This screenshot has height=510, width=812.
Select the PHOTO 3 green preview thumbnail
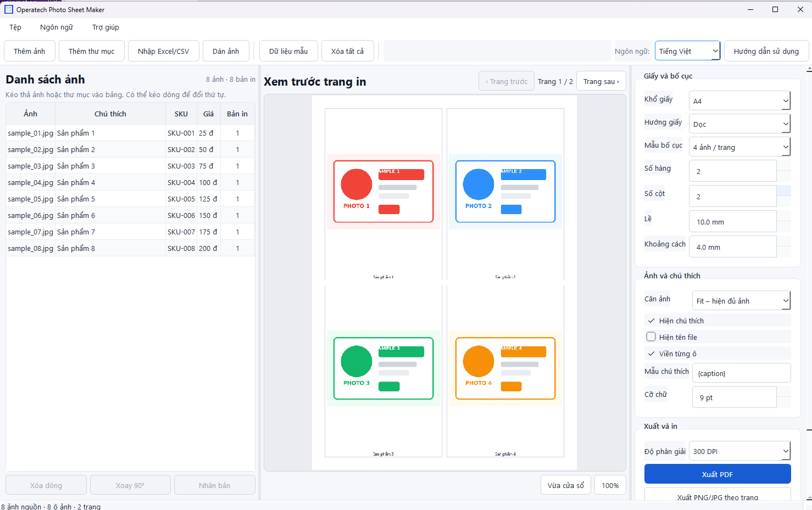pos(383,368)
